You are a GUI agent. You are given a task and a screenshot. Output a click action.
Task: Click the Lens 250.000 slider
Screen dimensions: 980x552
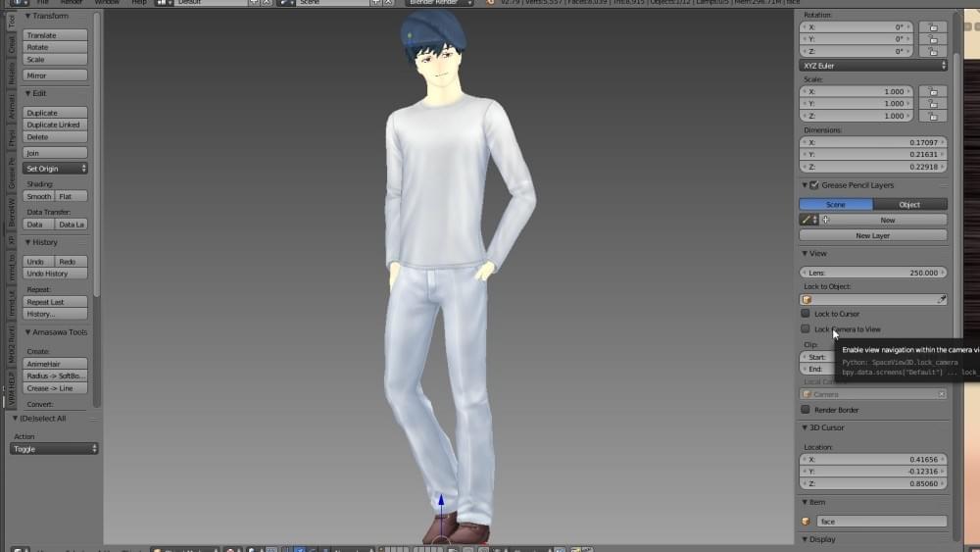(872, 273)
